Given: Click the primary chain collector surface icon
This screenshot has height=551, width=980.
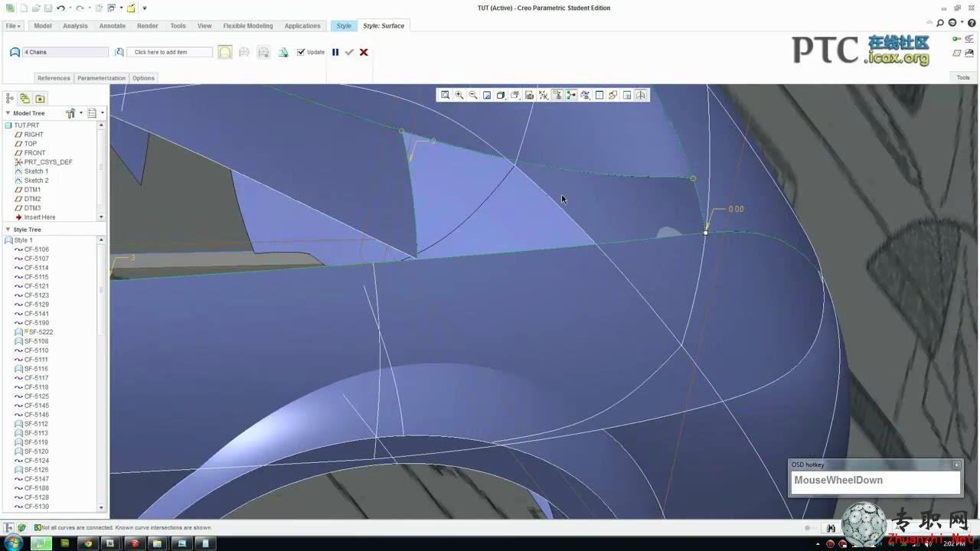Looking at the screenshot, I should (15, 52).
